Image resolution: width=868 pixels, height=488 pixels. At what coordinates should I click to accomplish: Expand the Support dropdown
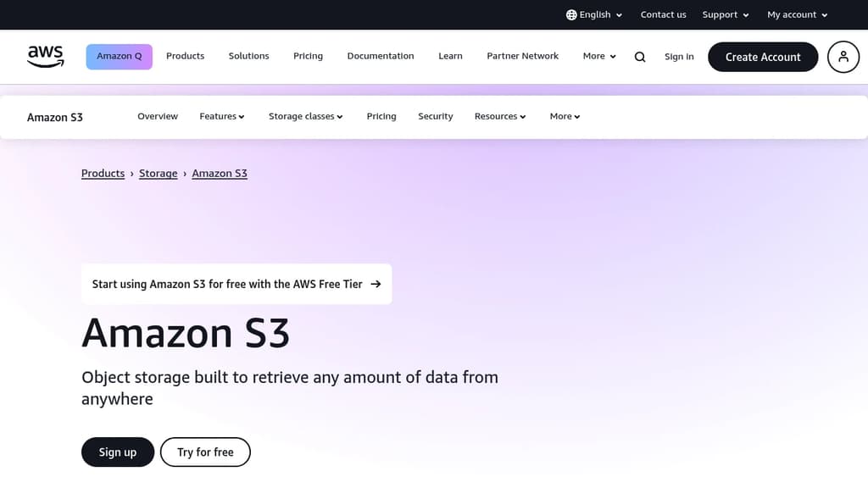(726, 15)
